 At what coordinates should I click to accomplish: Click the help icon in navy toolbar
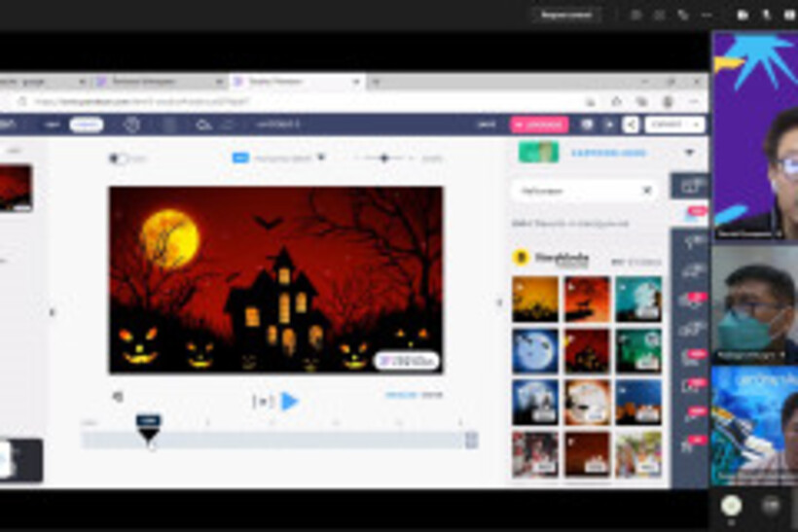click(x=132, y=124)
